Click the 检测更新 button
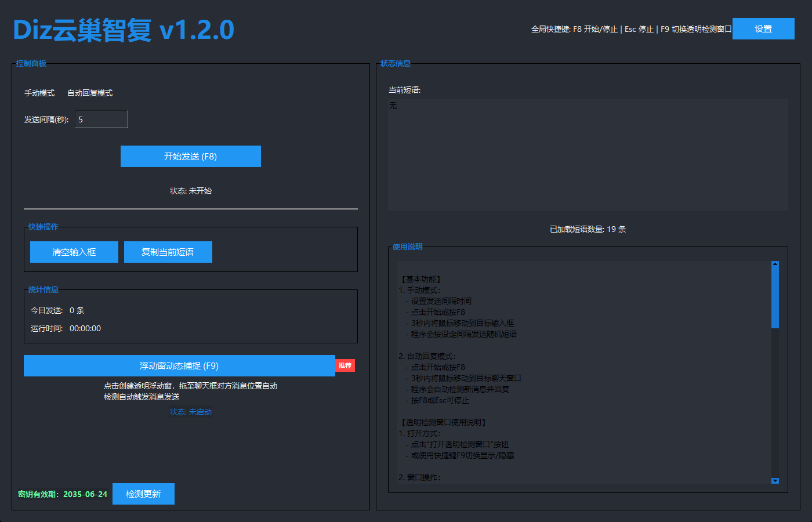 coord(143,494)
